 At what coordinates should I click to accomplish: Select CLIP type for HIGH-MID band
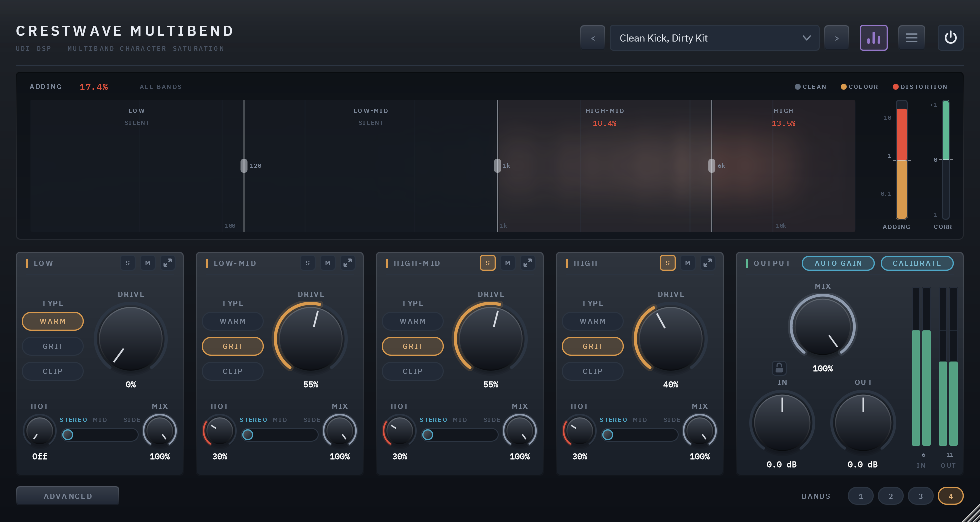pyautogui.click(x=413, y=371)
